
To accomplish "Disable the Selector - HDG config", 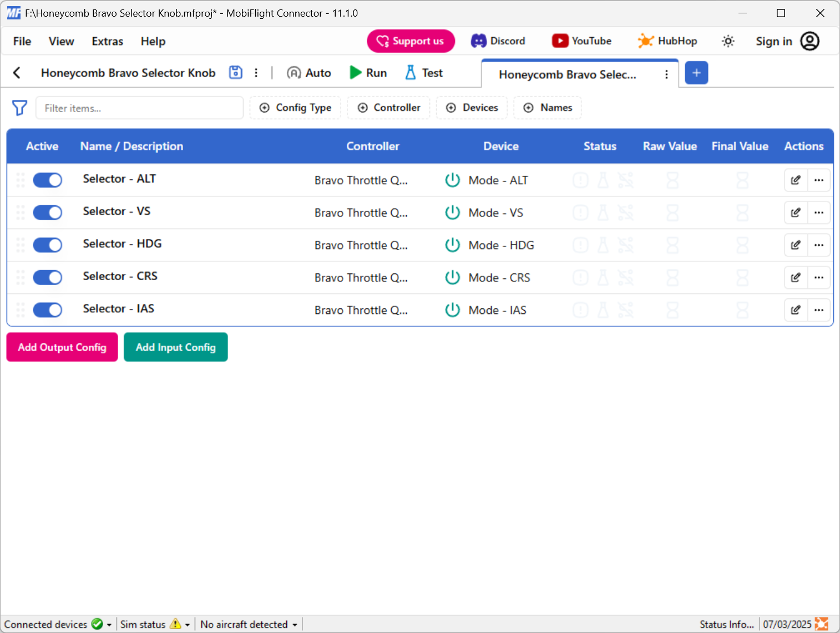I will point(47,245).
